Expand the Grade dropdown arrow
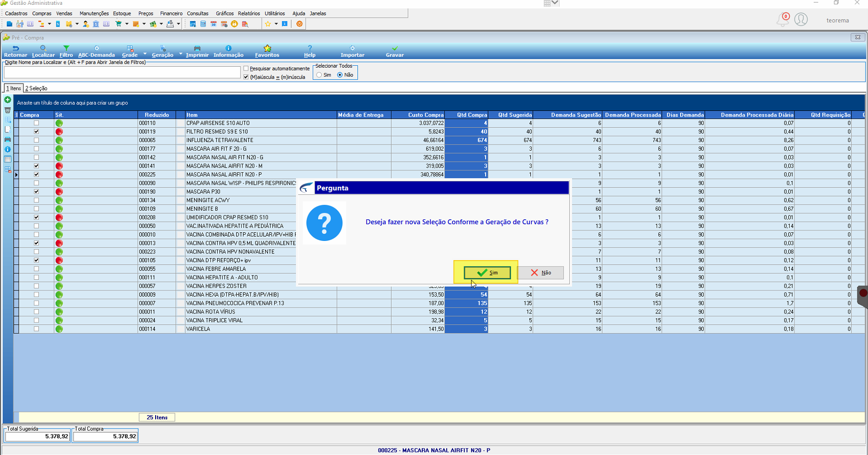This screenshot has height=455, width=868. tap(145, 54)
